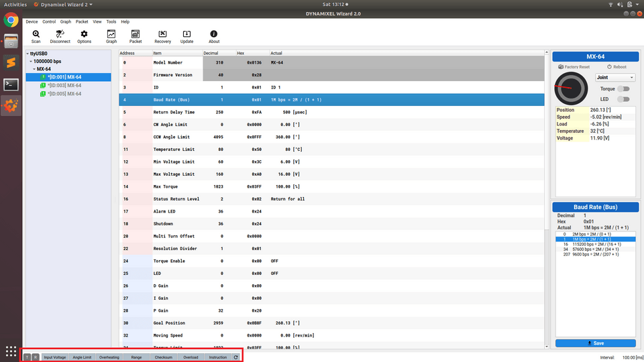Click the R status indicator
644x362 pixels.
click(x=36, y=357)
